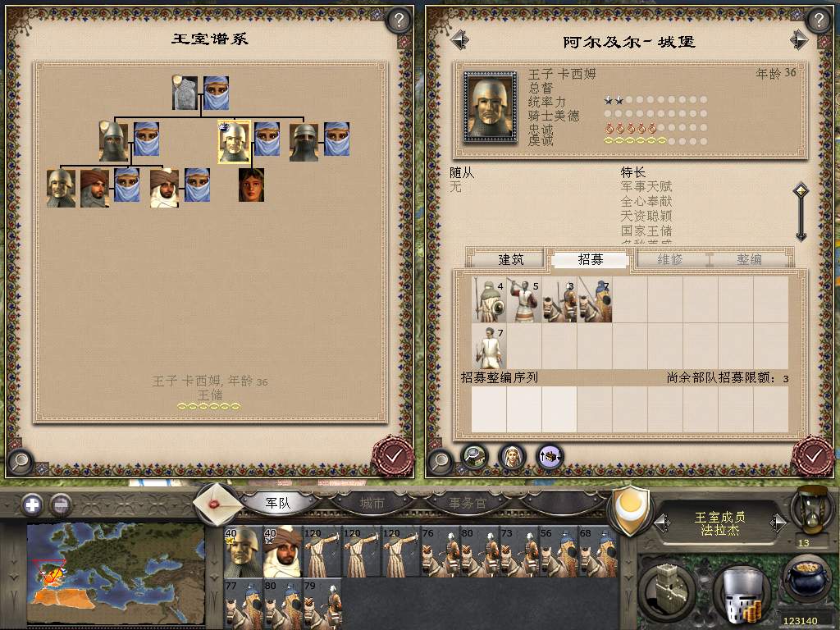Screen dimensions: 840x630
Task: Click the blue arrows icon beside the advisor portrait
Action: pos(550,457)
